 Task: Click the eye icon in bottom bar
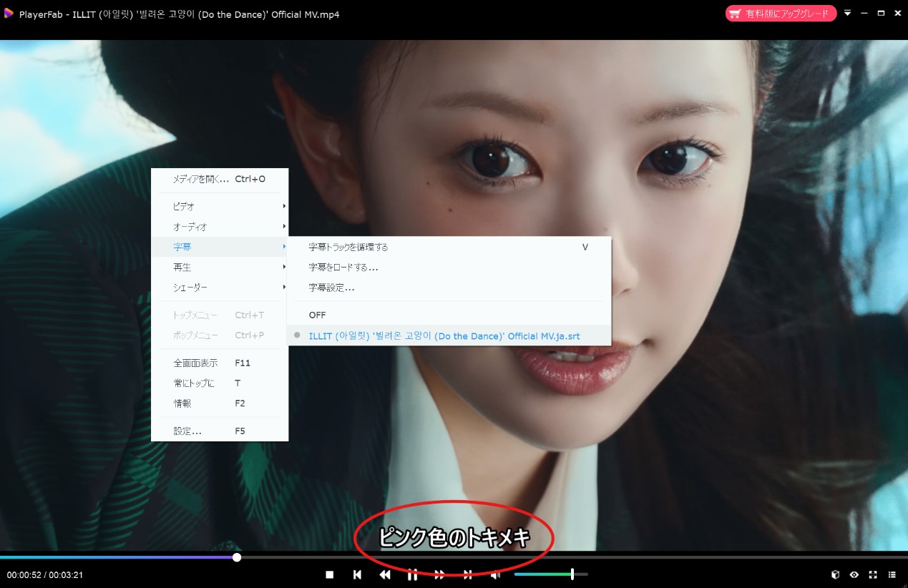pyautogui.click(x=854, y=574)
